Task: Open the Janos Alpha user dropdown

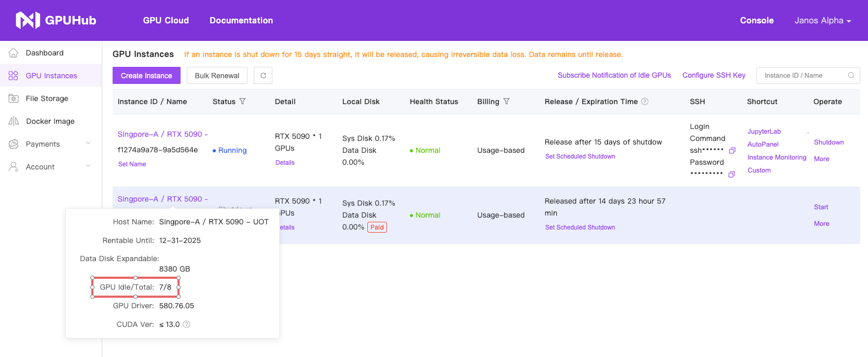Action: pos(823,21)
